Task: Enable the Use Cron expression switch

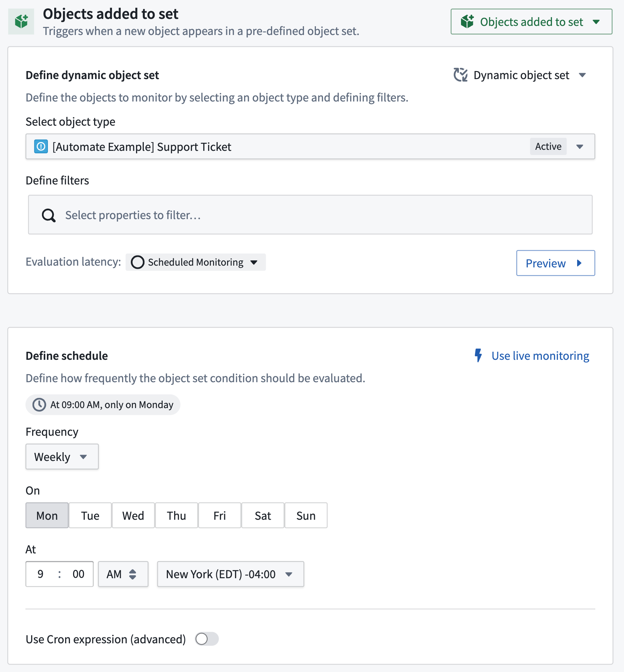Action: coord(207,639)
